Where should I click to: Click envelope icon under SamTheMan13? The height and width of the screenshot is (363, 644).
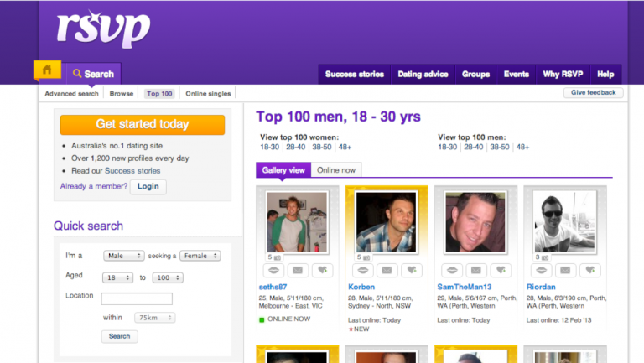click(x=476, y=270)
